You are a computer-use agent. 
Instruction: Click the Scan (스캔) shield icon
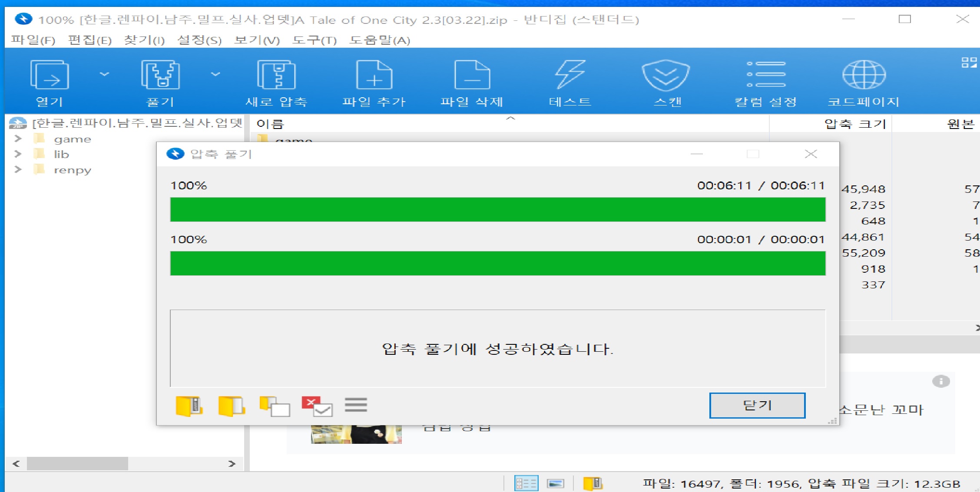(665, 75)
